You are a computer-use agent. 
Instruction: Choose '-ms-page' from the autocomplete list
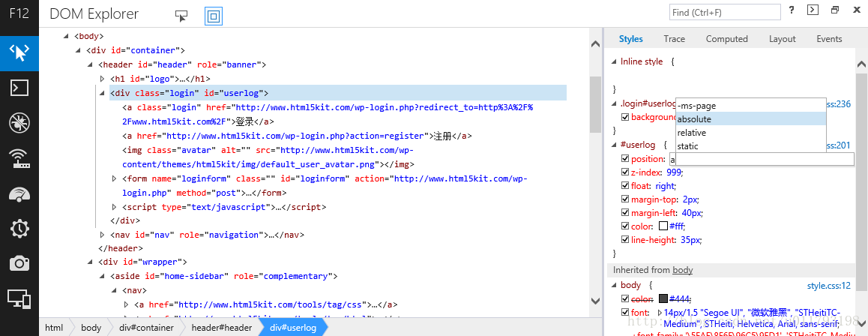(x=750, y=106)
